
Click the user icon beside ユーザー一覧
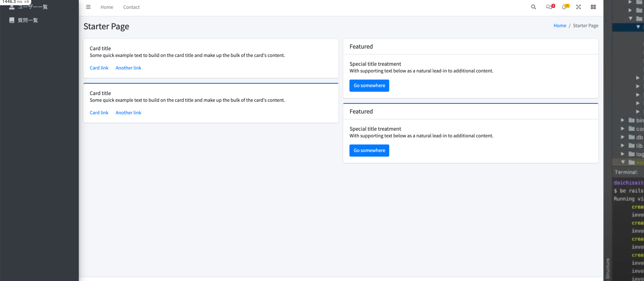pyautogui.click(x=12, y=7)
